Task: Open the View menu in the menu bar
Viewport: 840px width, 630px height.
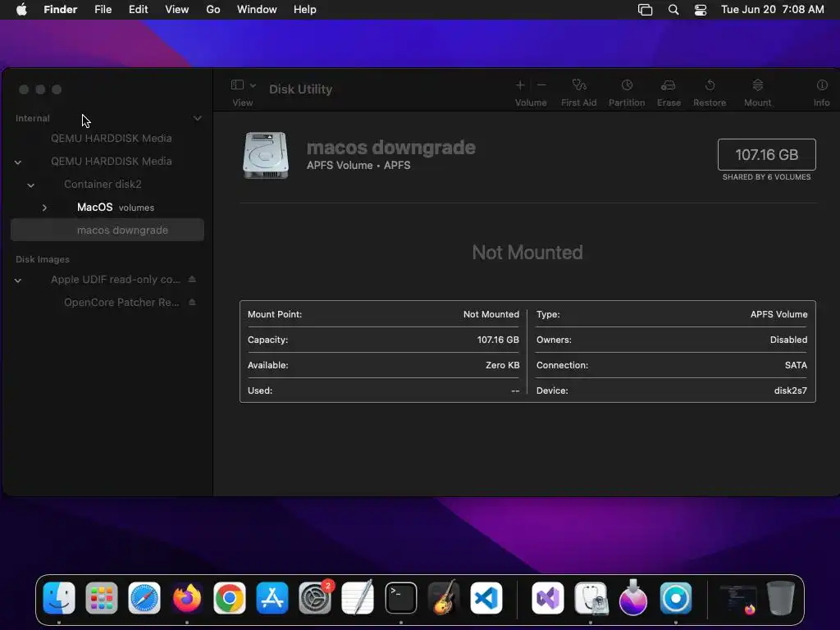Action: tap(177, 10)
